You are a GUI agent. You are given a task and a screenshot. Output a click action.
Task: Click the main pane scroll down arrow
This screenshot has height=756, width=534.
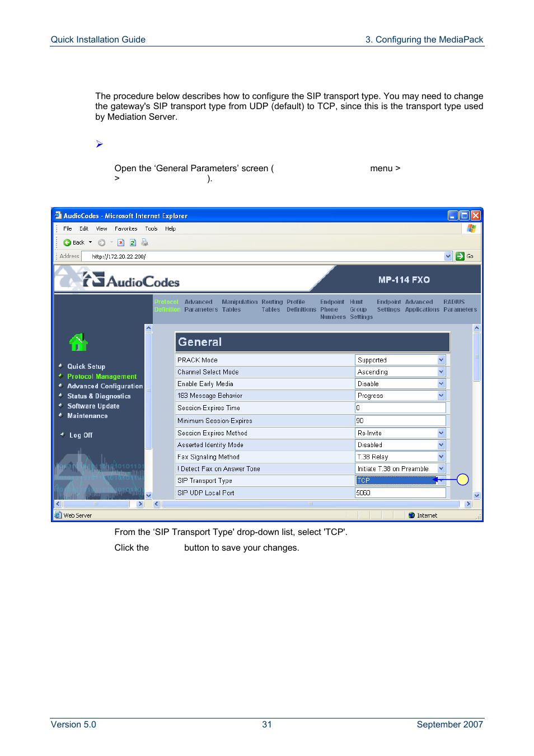[x=477, y=495]
